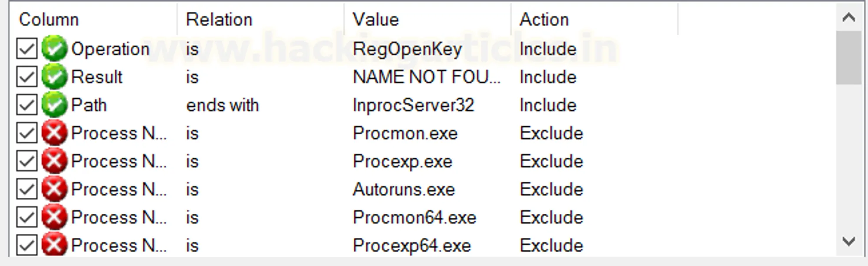868x266 pixels.
Task: Click red exclude icon for Procexp64.exe row
Action: [x=54, y=245]
